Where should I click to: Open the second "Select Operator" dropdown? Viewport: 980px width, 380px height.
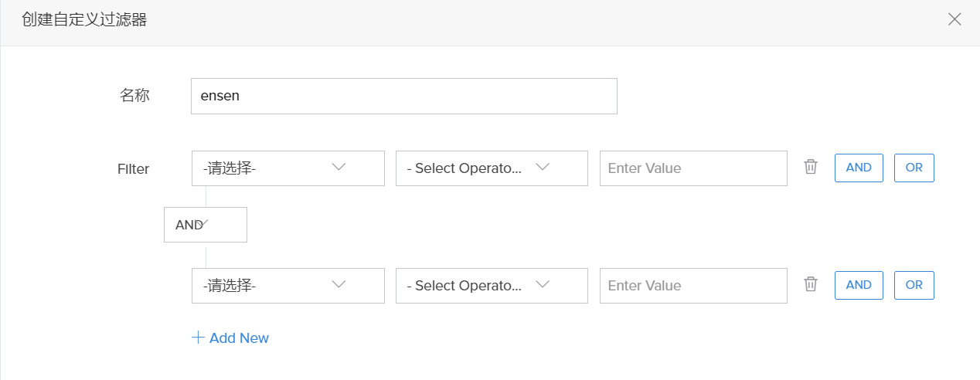coord(492,286)
